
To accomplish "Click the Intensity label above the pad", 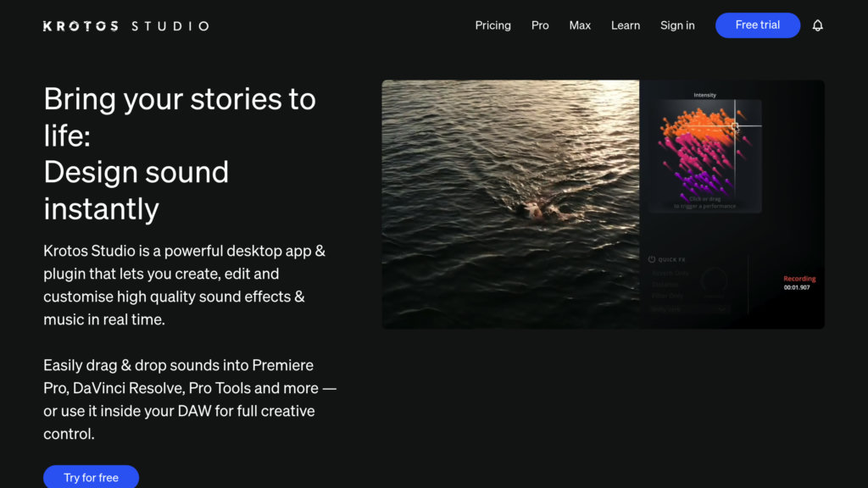I will click(704, 95).
